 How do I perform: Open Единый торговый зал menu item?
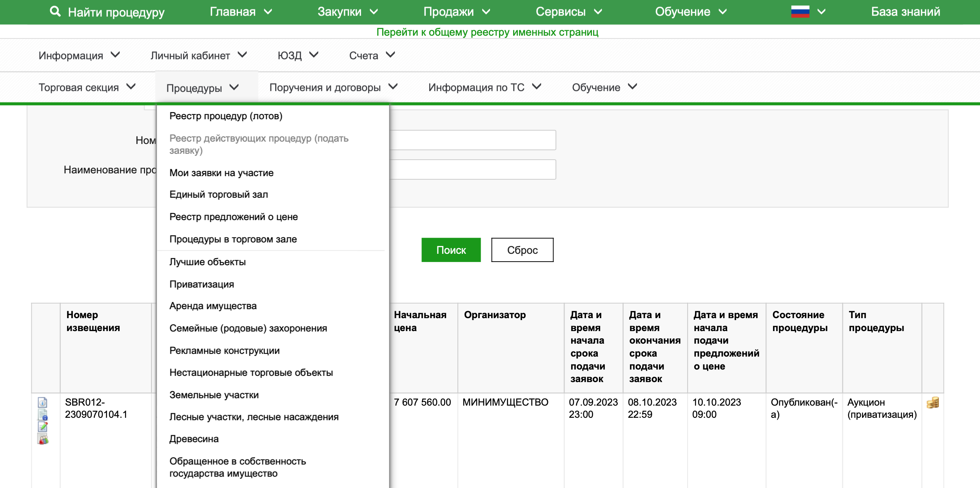(x=219, y=194)
